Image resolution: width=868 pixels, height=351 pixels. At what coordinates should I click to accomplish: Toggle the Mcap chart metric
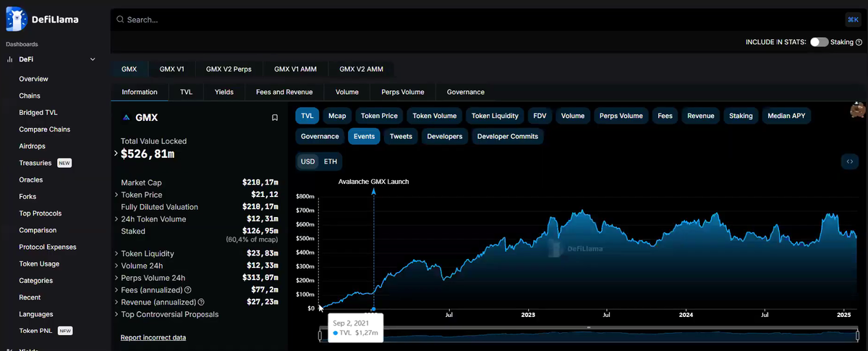[x=337, y=116]
